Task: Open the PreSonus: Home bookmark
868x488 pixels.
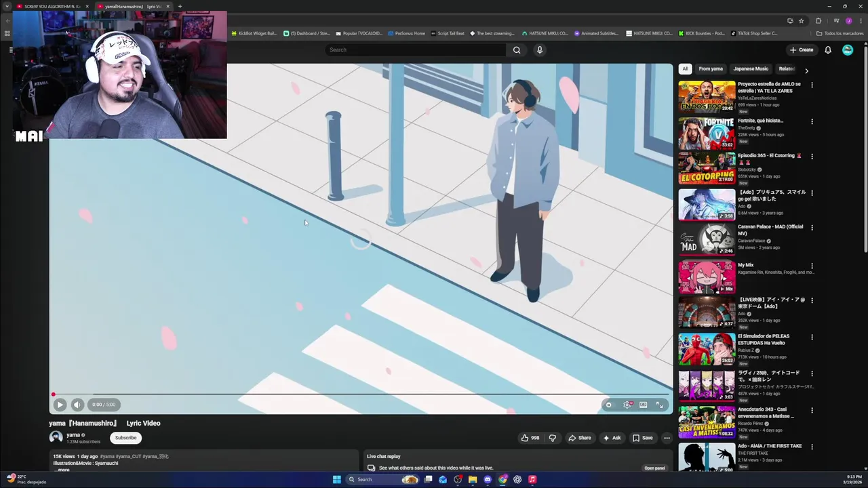Action: coord(406,33)
